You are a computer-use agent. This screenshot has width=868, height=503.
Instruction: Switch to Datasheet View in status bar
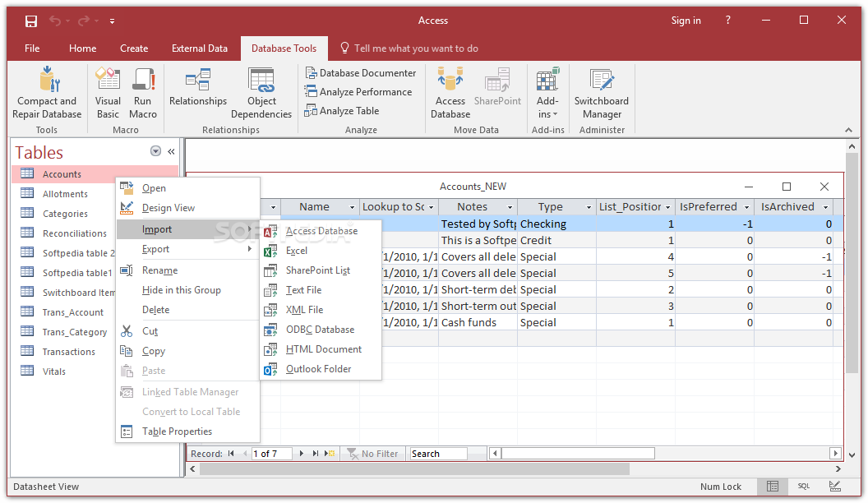coord(773,487)
